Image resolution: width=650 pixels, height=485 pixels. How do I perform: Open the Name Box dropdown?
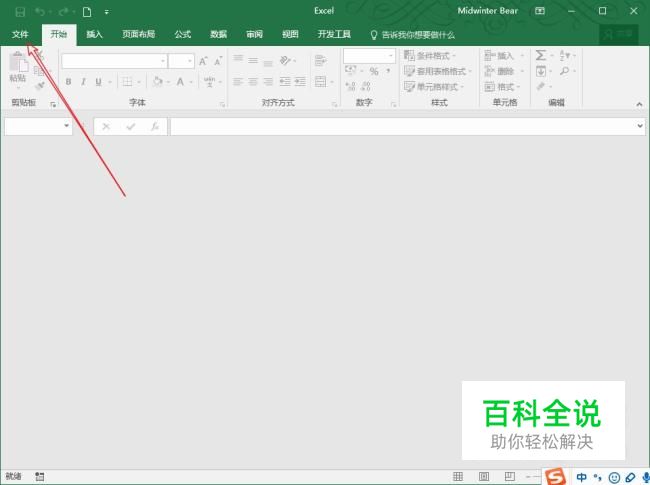tap(66, 125)
